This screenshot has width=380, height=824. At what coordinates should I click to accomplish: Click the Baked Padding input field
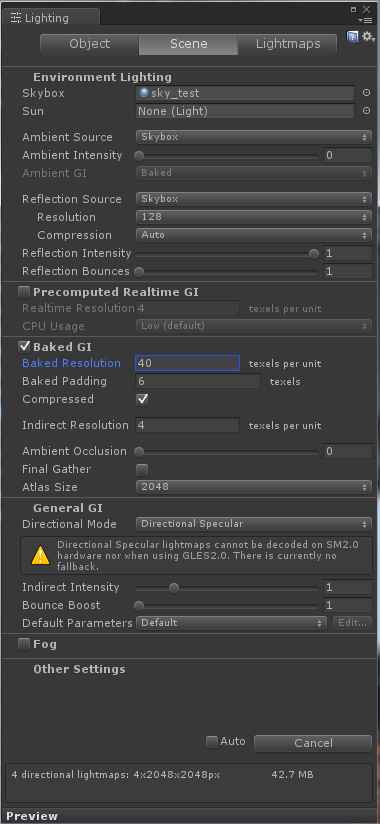[x=198, y=381]
